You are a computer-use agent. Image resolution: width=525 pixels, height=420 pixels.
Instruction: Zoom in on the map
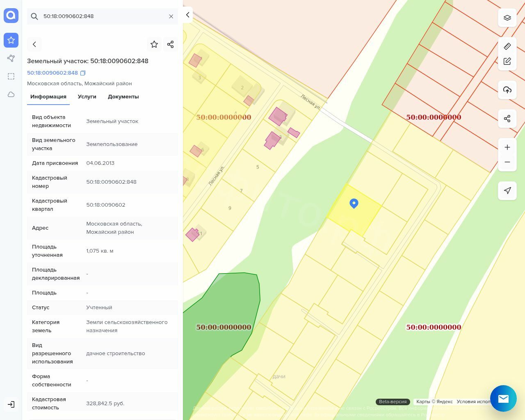(507, 147)
